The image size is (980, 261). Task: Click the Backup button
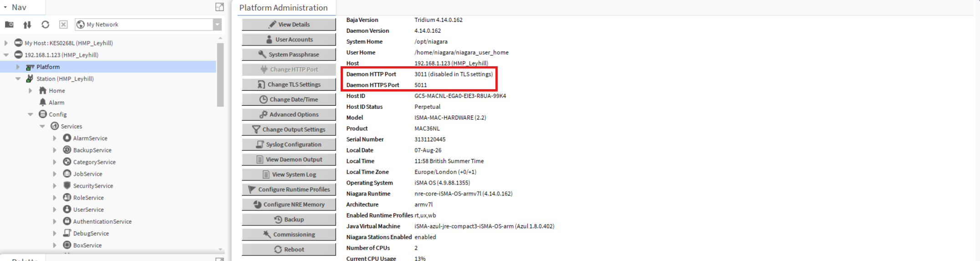click(289, 220)
